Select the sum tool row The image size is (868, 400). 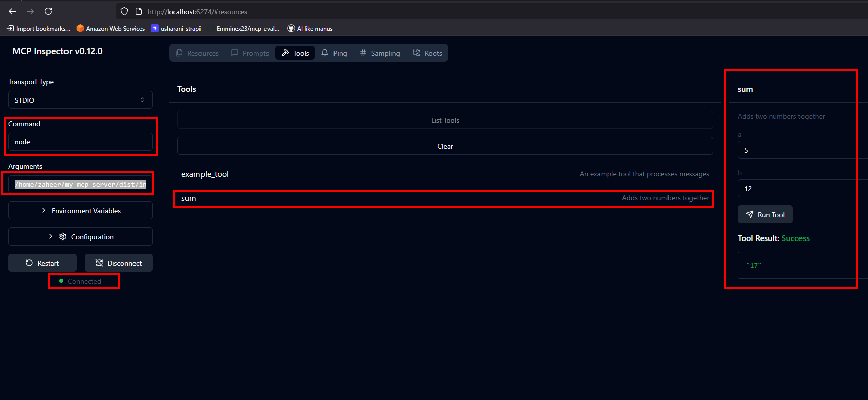[x=445, y=198]
